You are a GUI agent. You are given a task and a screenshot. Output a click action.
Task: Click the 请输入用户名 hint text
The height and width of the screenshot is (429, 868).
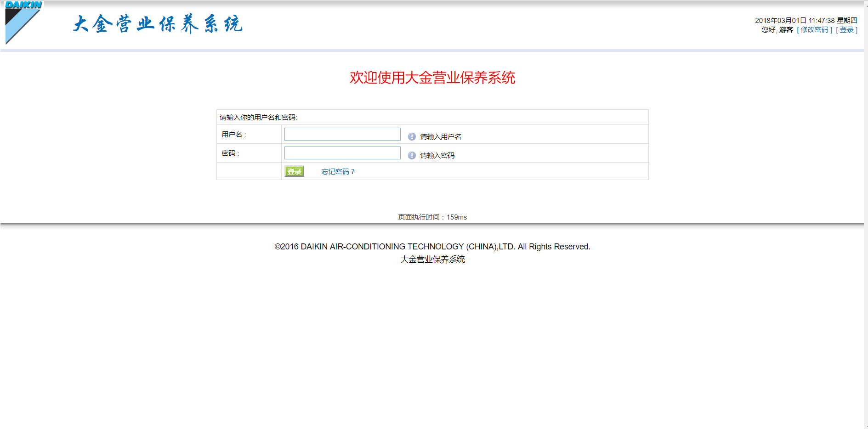pos(441,137)
